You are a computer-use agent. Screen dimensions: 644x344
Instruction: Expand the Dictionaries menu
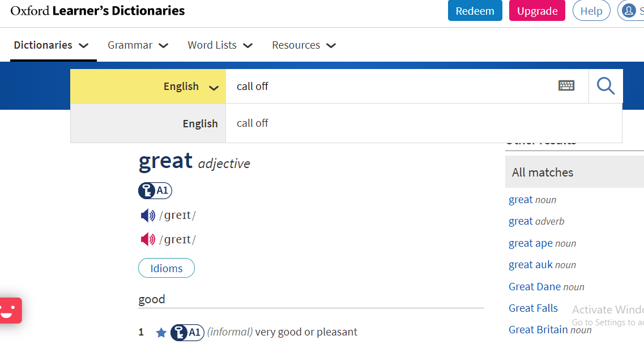click(x=51, y=45)
